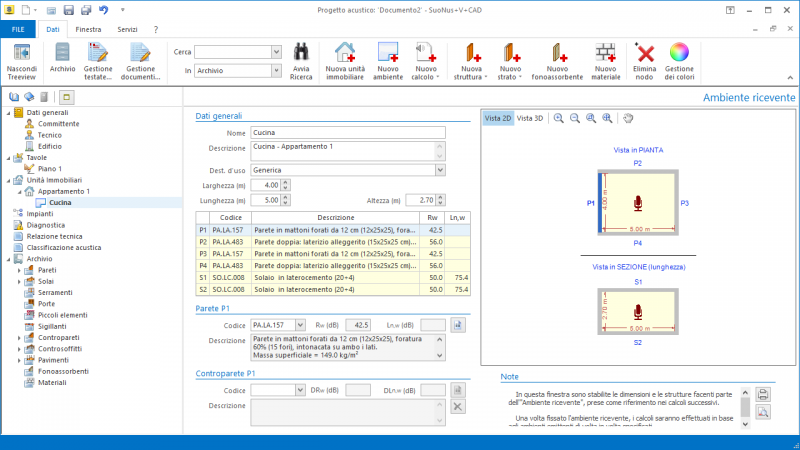Click Nascondi Treeview ribbon button
Viewport: 800px width, 450px height.
21,61
